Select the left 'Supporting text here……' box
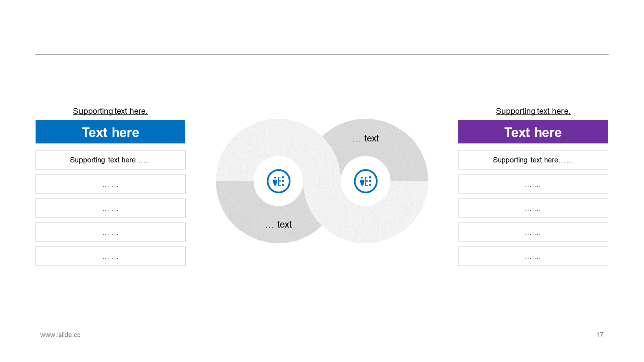 (x=110, y=160)
